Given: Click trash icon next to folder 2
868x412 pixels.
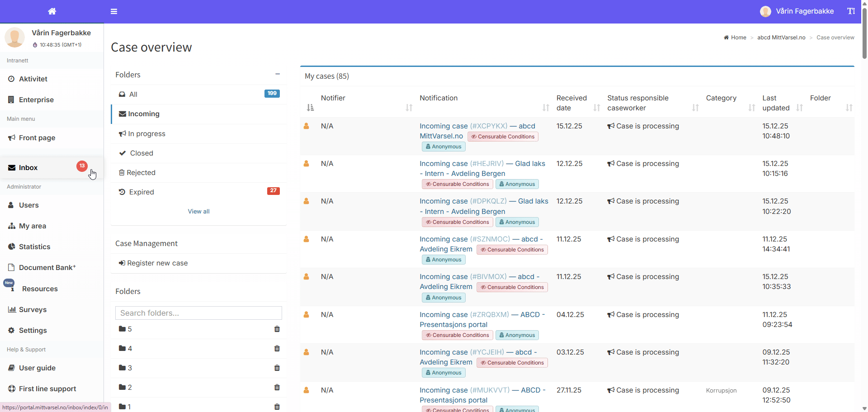Looking at the screenshot, I should (x=277, y=388).
